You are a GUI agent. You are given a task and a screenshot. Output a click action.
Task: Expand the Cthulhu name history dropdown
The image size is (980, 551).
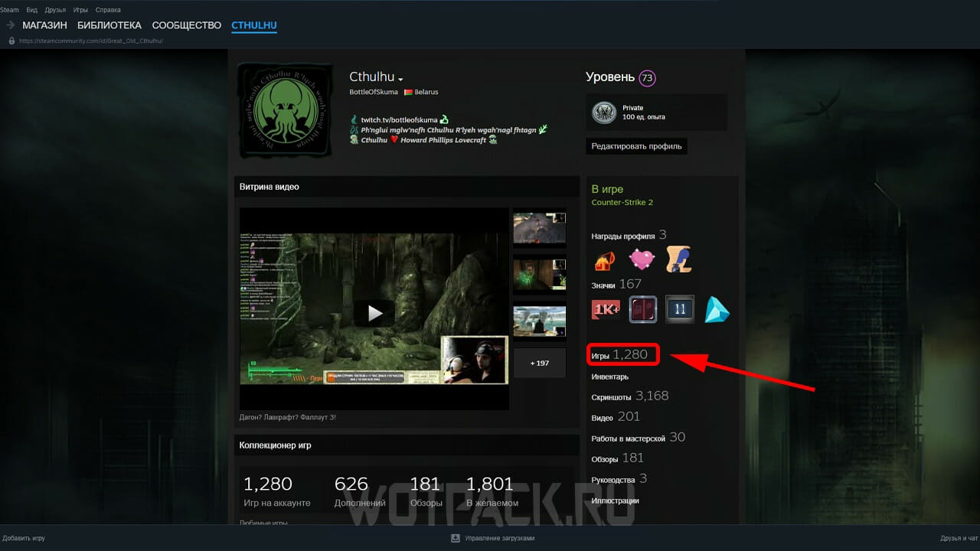pyautogui.click(x=400, y=79)
